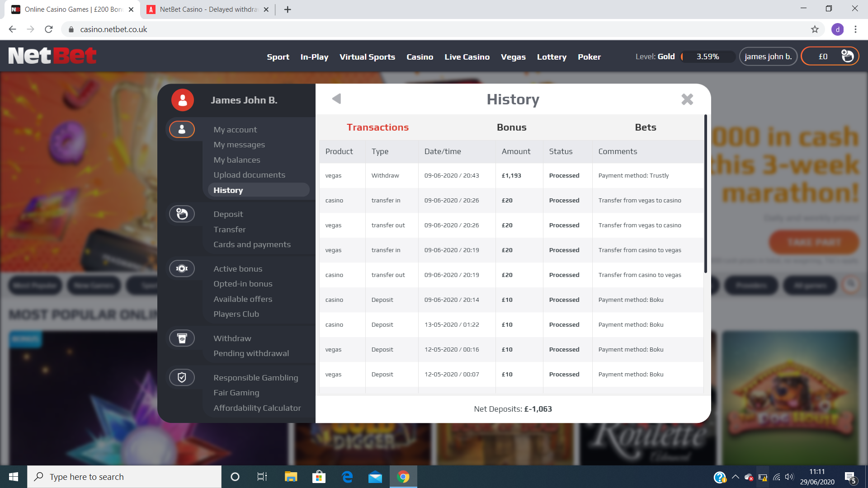Open Available offers
This screenshot has height=488, width=868.
pyautogui.click(x=243, y=299)
